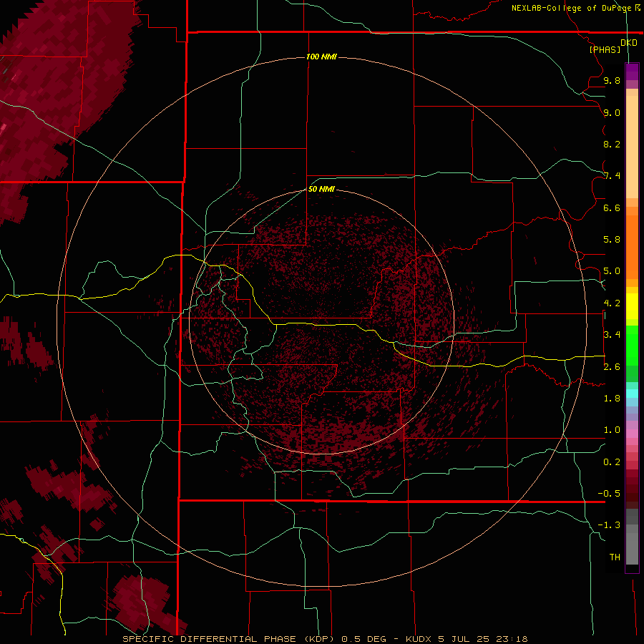Click the 1.0 value on the color scale
Viewport: 644px width, 644px height.
612,430
